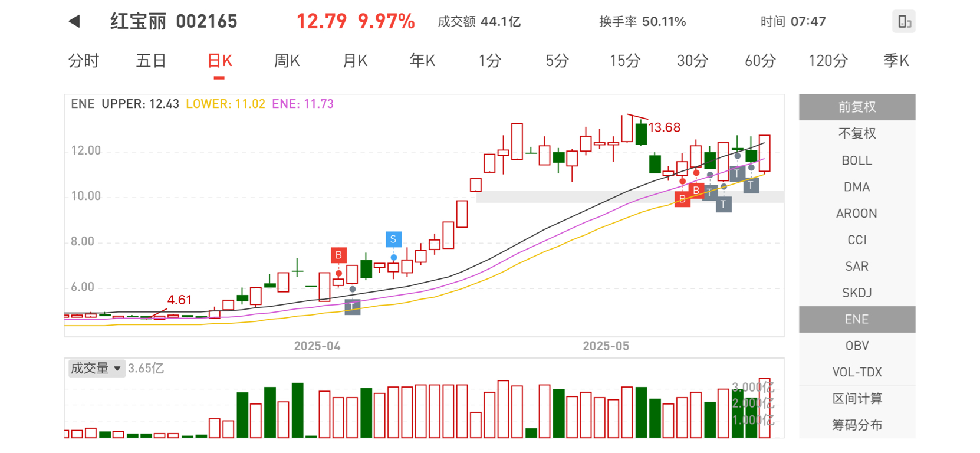Open the 5分 chart tab
Viewport: 980px width, 453px height.
click(x=557, y=61)
